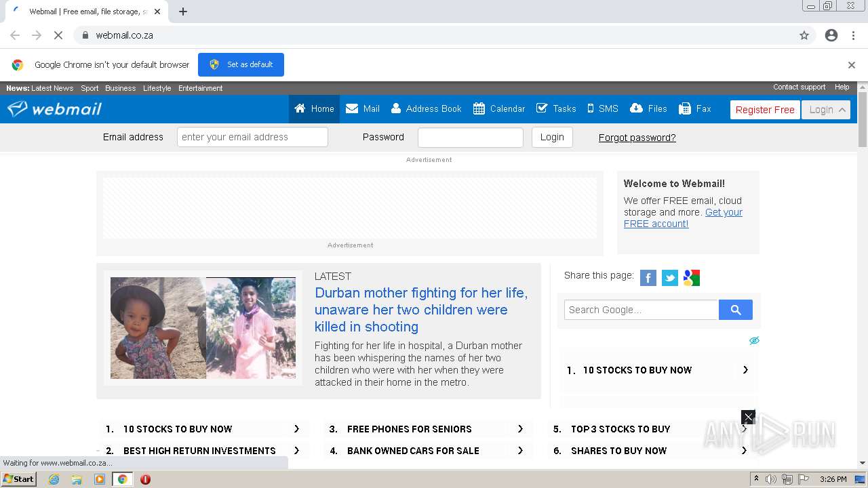Share page on Twitter
Screen dimensions: 868x488
coord(670,278)
